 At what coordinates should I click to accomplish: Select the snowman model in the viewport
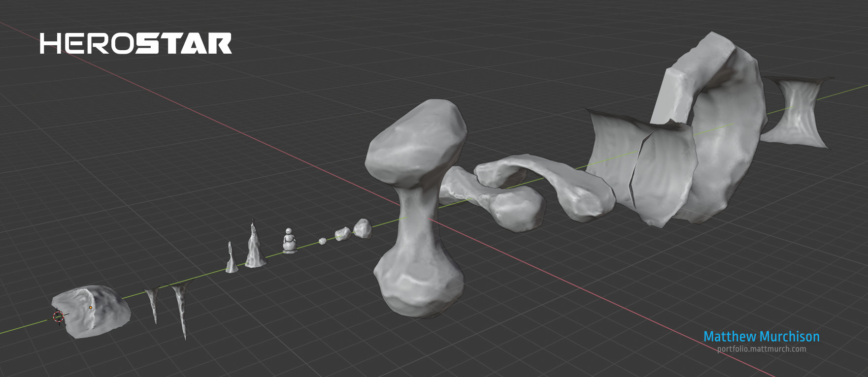pos(290,241)
